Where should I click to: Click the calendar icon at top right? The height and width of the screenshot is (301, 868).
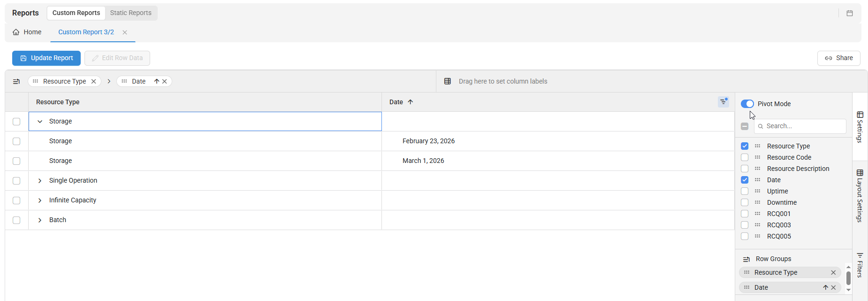pyautogui.click(x=849, y=13)
